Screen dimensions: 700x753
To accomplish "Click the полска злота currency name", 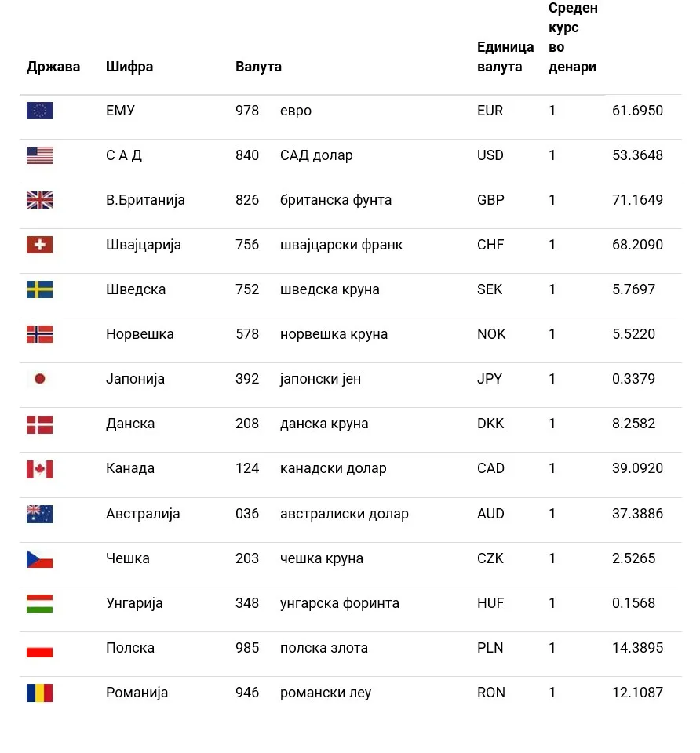I will (x=324, y=648).
